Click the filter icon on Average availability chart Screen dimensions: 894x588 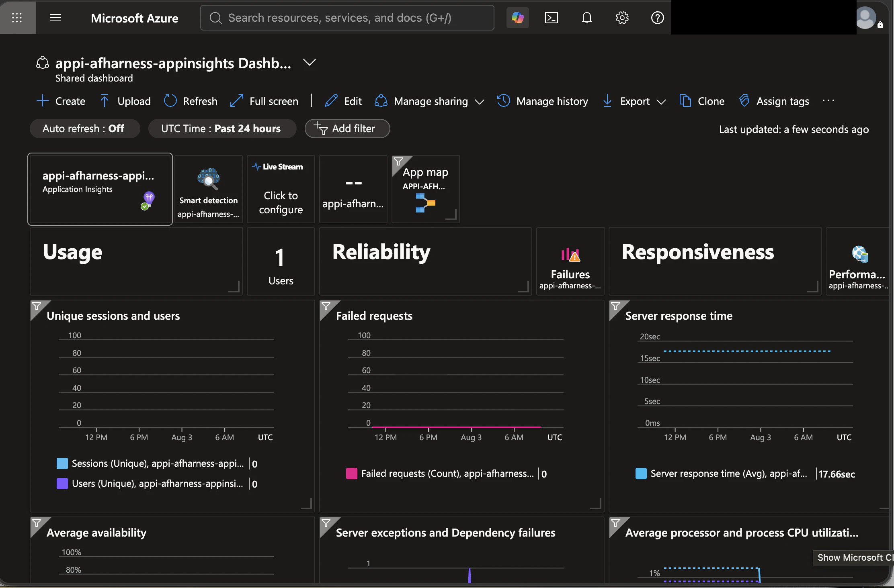[x=37, y=523]
